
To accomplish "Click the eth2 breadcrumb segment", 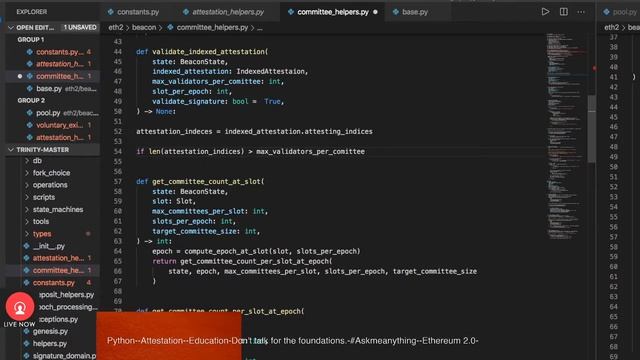I will click(116, 27).
